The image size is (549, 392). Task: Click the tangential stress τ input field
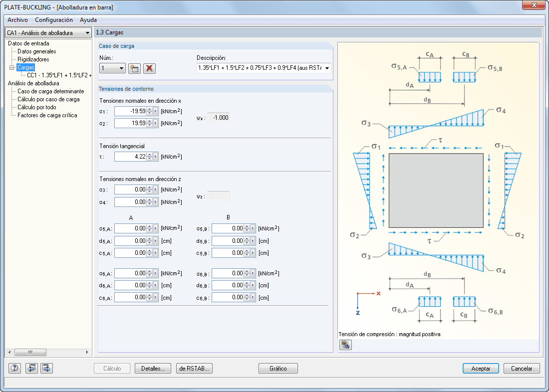[x=131, y=157]
